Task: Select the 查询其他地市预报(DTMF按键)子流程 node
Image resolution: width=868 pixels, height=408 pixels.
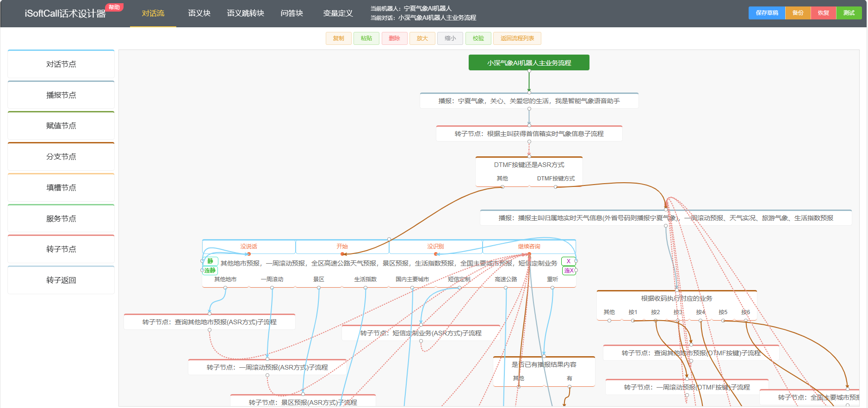Action: (x=691, y=353)
